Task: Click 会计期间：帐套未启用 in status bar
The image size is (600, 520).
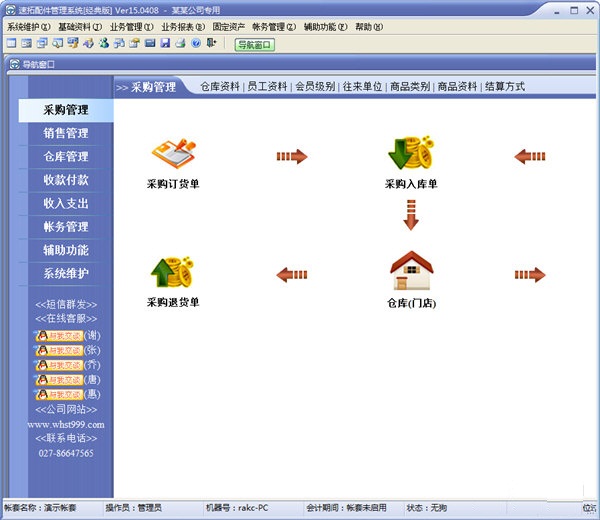Action: (346, 508)
